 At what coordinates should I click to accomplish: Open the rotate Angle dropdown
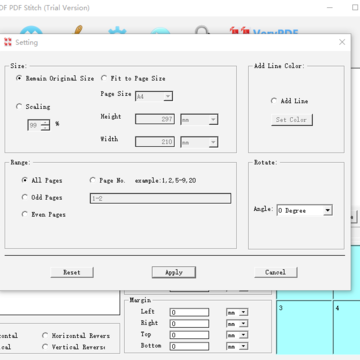click(x=328, y=210)
